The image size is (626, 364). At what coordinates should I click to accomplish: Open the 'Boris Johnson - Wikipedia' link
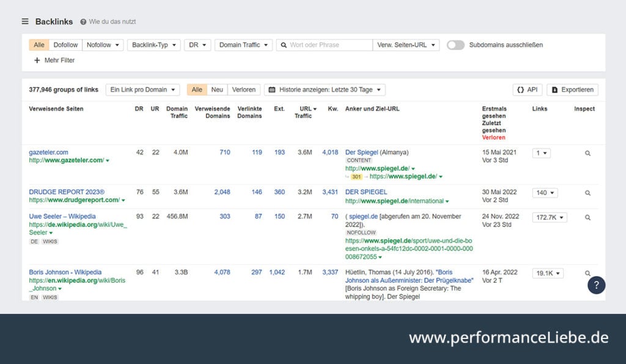[x=65, y=272]
